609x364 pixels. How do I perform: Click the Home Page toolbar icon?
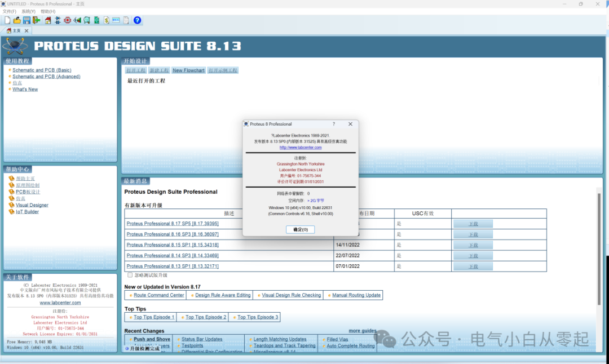48,20
